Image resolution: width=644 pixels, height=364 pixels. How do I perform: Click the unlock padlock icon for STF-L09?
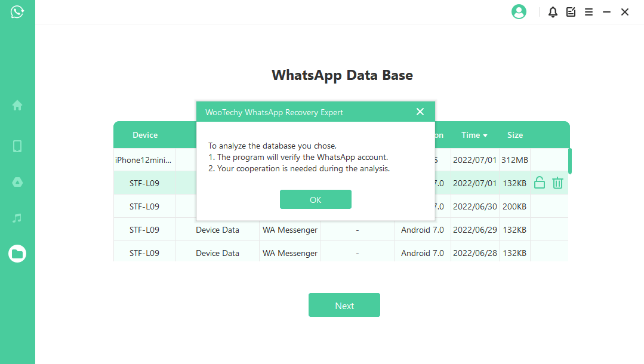click(x=540, y=183)
